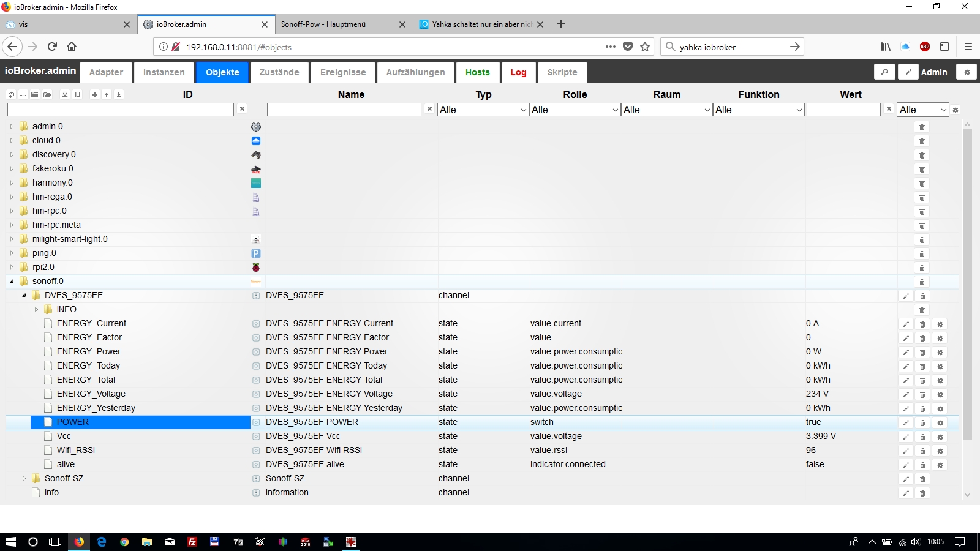Select the Wifi_RSSI tree row

[76, 450]
